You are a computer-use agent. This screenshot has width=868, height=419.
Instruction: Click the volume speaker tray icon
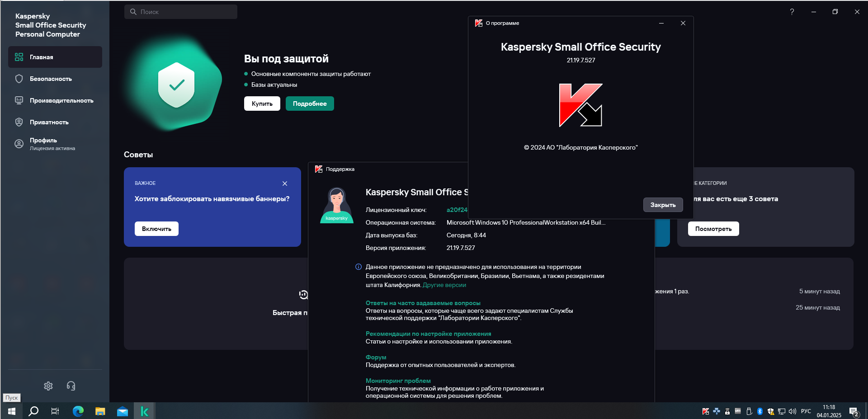(x=793, y=411)
